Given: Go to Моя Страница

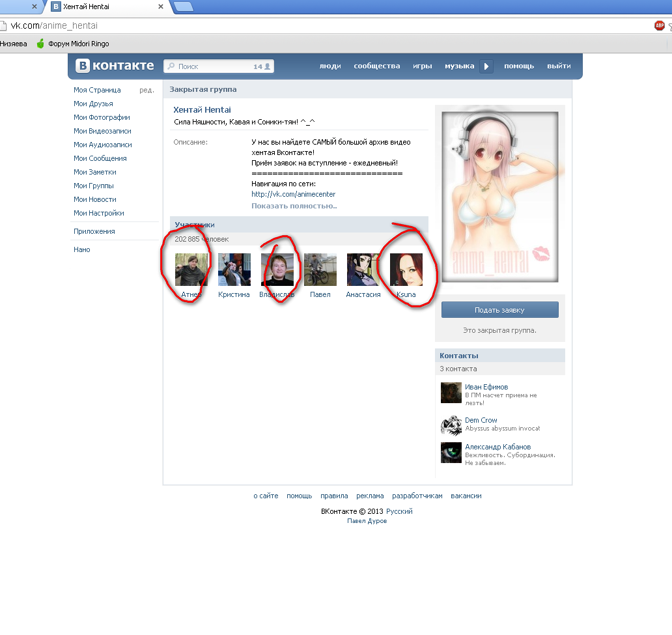Looking at the screenshot, I should click(97, 90).
